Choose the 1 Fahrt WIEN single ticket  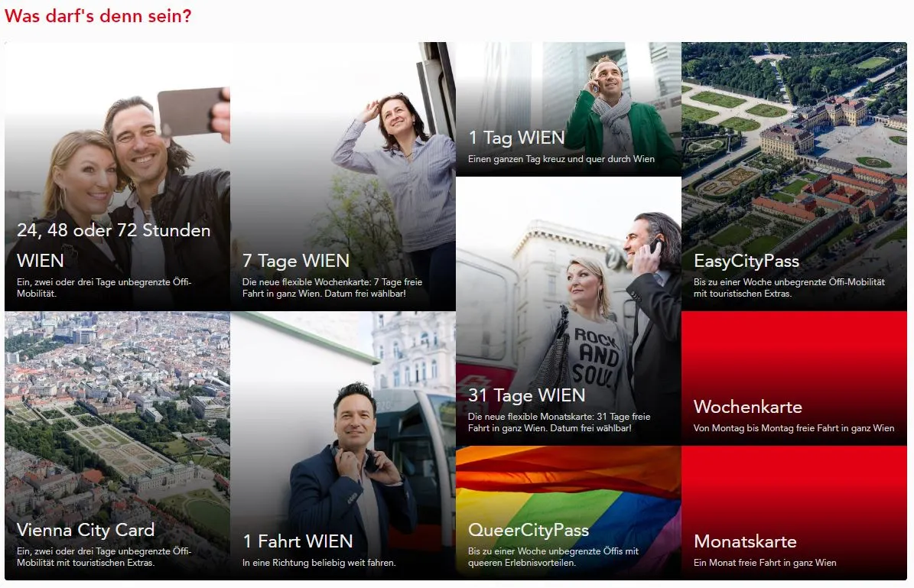pos(343,445)
